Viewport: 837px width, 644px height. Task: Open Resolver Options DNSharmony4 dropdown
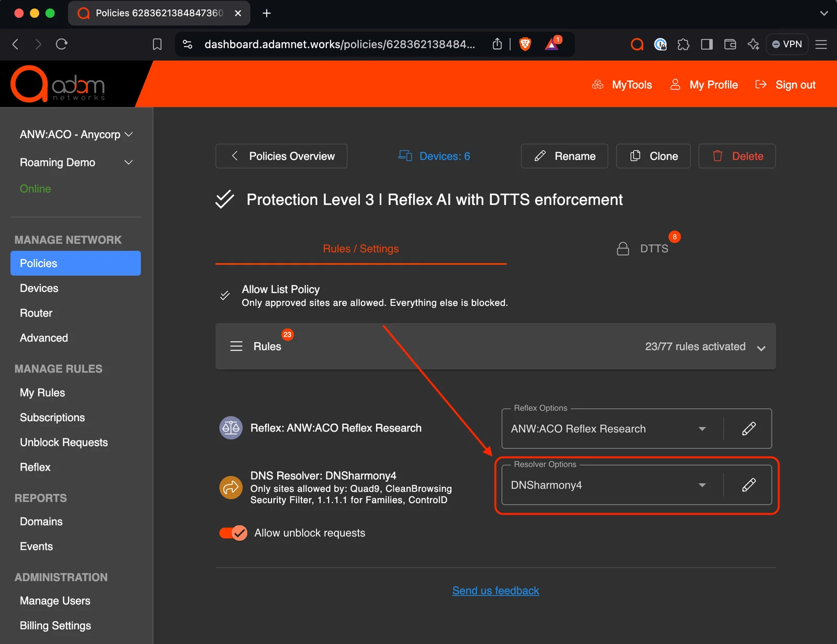[x=702, y=485]
